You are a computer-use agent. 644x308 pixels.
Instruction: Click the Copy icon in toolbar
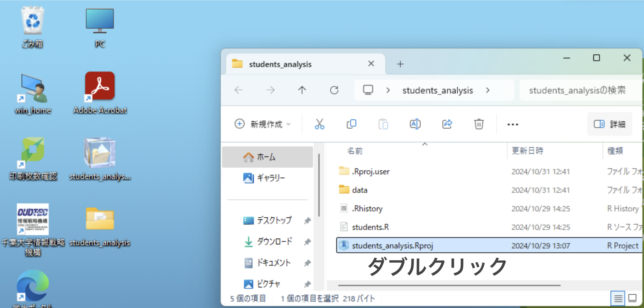click(351, 124)
